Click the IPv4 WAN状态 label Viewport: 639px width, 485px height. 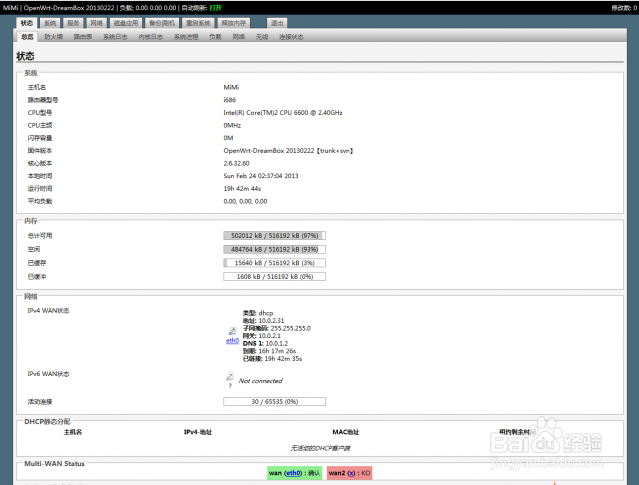coord(48,311)
